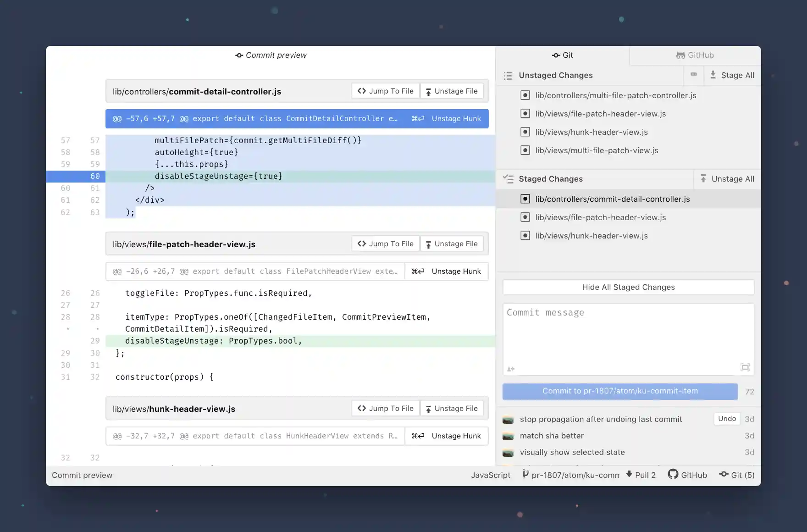
Task: Unstage Hunk in FilePatchHeaderView hunk header
Action: [x=447, y=271]
